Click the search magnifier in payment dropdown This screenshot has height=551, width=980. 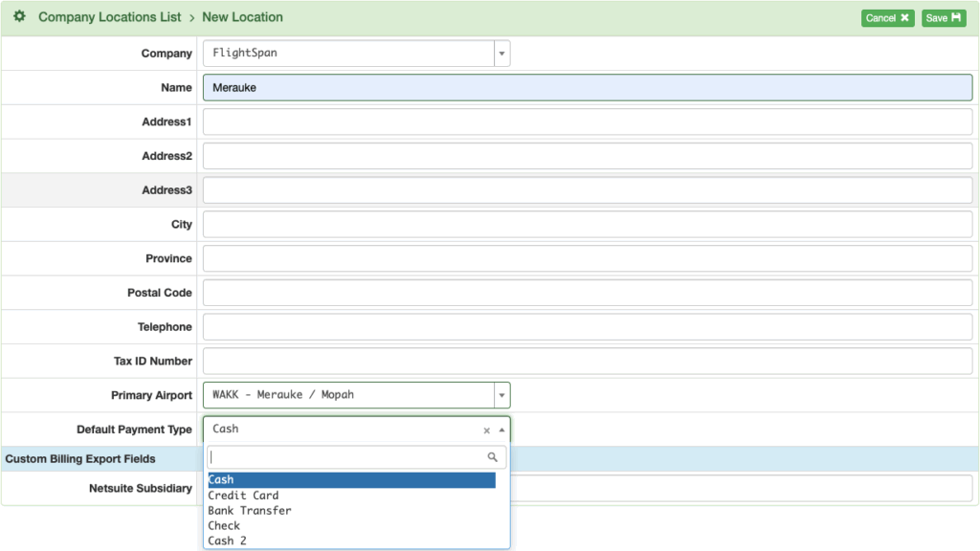(493, 457)
